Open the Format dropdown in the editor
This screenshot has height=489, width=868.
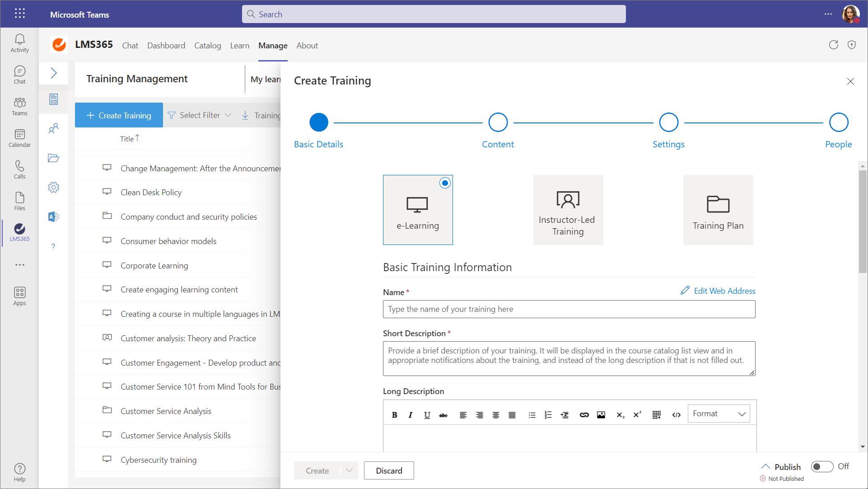pyautogui.click(x=719, y=414)
